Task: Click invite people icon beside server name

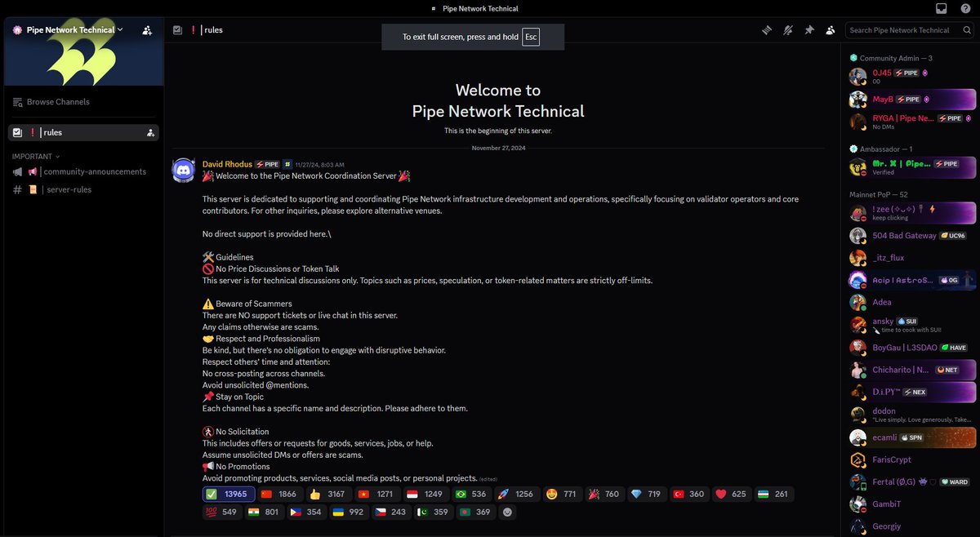Action: pyautogui.click(x=147, y=30)
